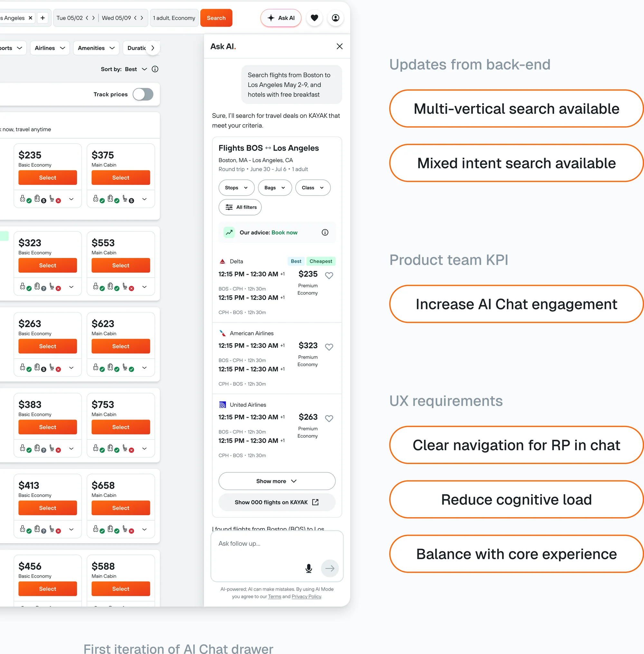The width and height of the screenshot is (644, 654).
Task: Open the Privacy Policy link
Action: tap(306, 596)
